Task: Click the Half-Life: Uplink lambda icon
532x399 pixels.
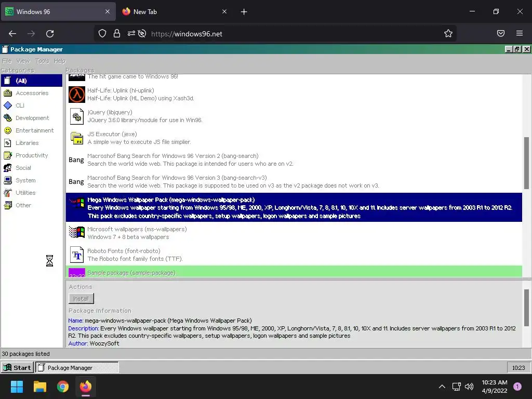Action: point(77,95)
